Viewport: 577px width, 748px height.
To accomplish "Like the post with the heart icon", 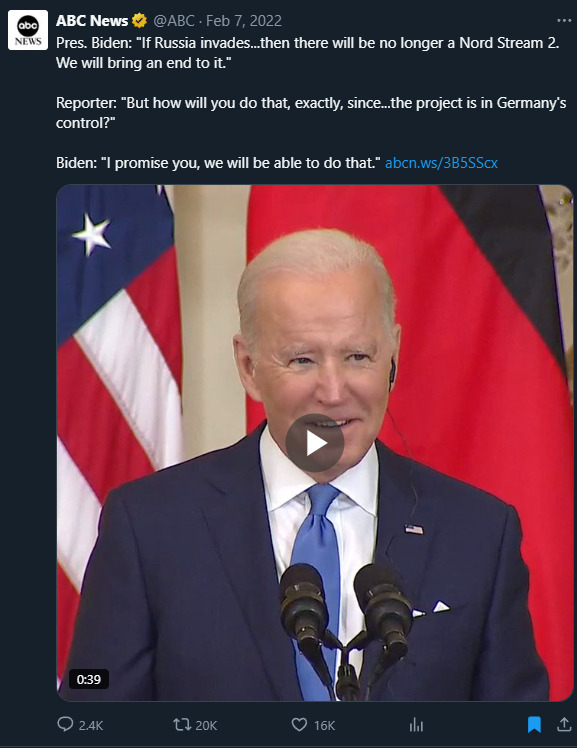I will (x=299, y=725).
